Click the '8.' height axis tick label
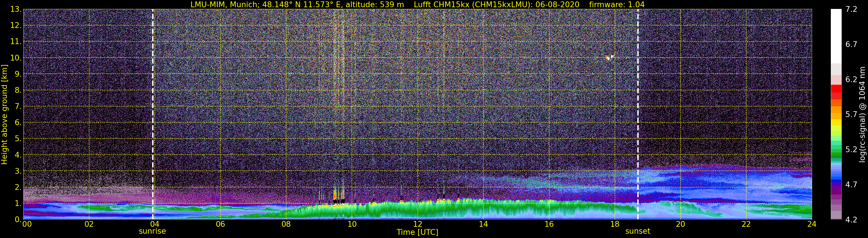Screen dimensions: 868x238 [18, 90]
